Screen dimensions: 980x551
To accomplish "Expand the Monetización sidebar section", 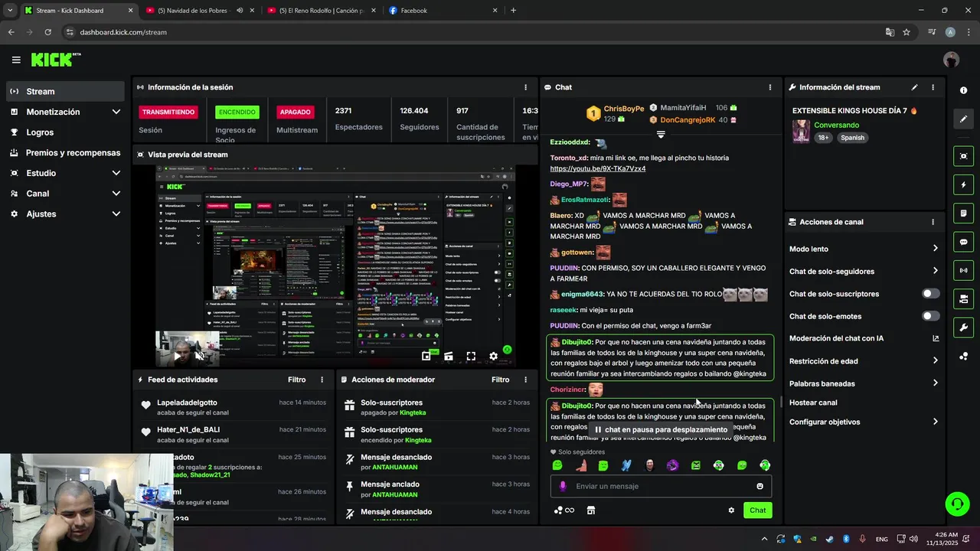I will tap(65, 112).
